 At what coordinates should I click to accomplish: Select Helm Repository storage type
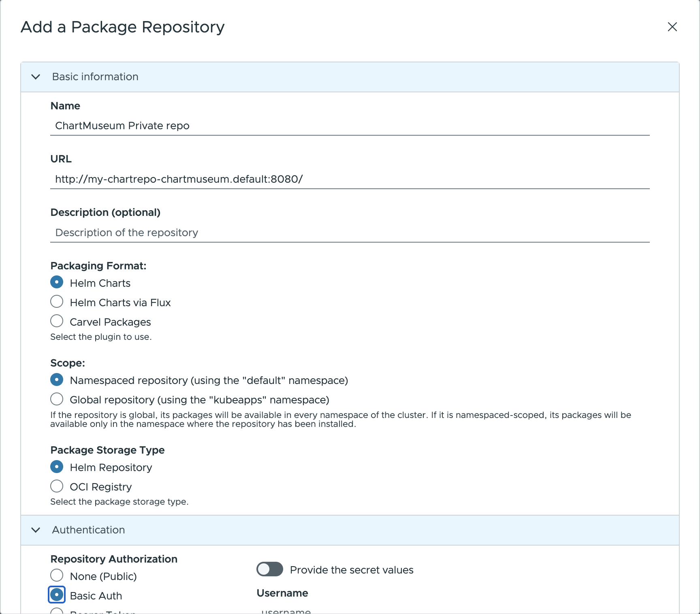(57, 467)
